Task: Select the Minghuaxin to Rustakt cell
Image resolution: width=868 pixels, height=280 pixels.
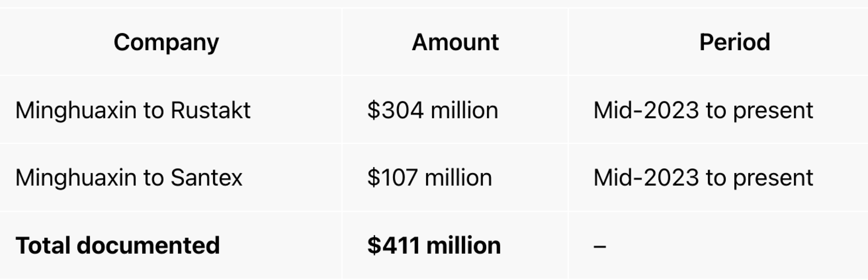Action: (x=133, y=111)
